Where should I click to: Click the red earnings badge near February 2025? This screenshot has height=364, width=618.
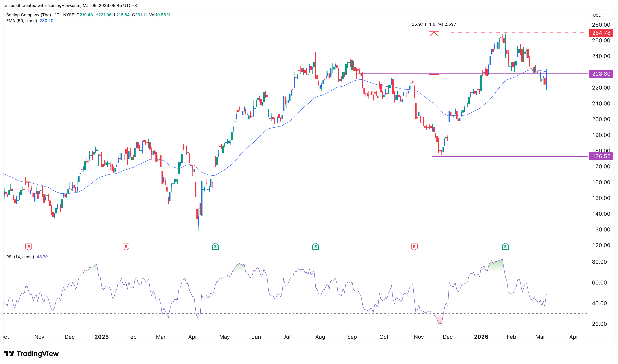(x=126, y=247)
